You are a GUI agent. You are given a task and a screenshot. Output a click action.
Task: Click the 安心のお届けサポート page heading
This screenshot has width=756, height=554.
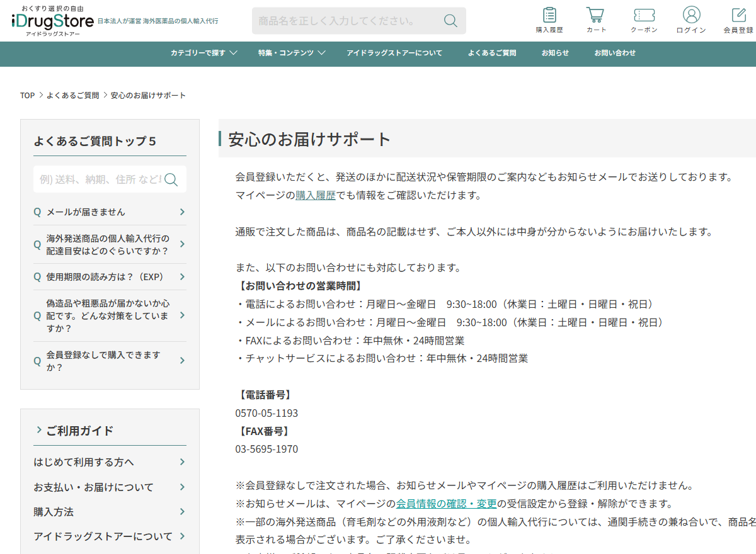pos(309,139)
